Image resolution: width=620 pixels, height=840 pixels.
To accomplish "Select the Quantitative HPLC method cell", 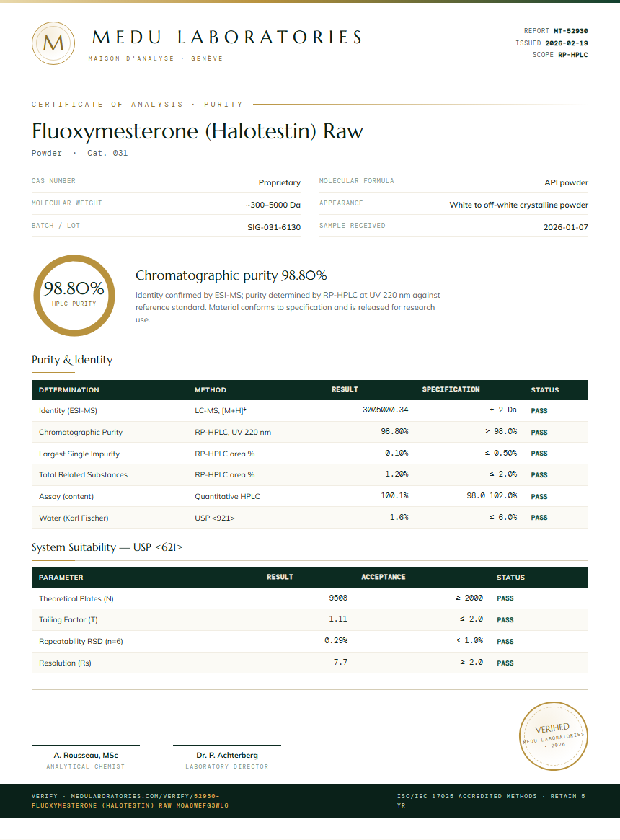I will click(227, 497).
